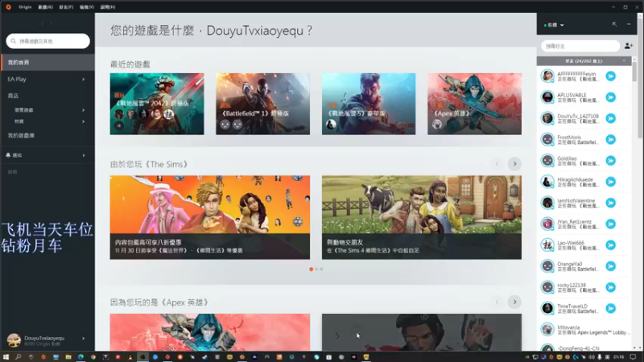This screenshot has height=362, width=644.
Task: Open 內容包最高可享八折優惠 Sims banner
Action: pos(210,217)
